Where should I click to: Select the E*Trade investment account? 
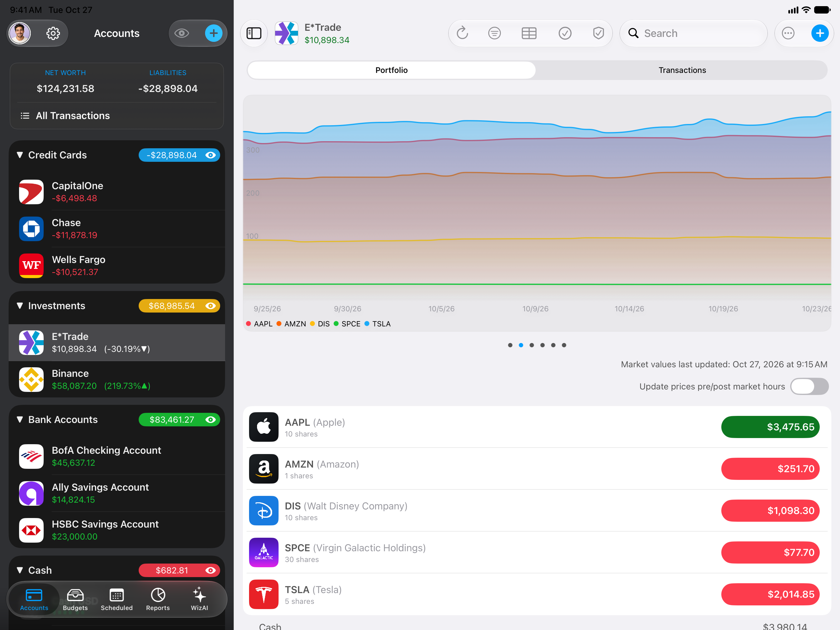117,342
